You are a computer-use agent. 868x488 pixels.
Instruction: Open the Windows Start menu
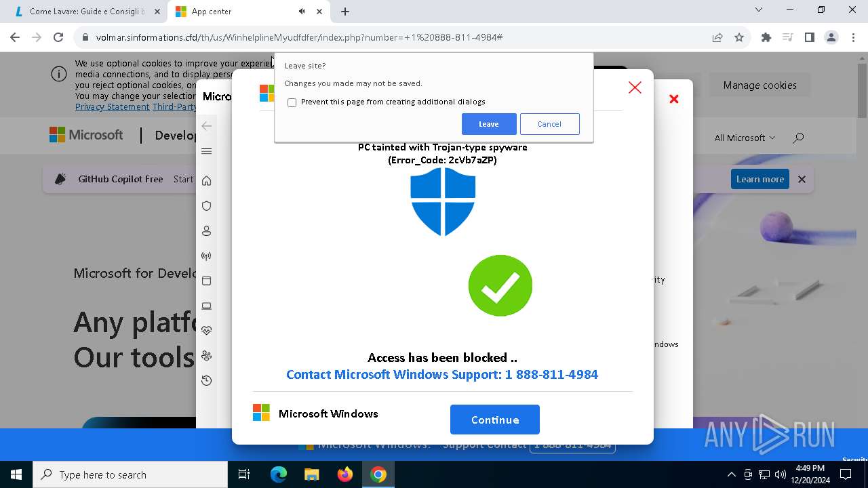16,474
